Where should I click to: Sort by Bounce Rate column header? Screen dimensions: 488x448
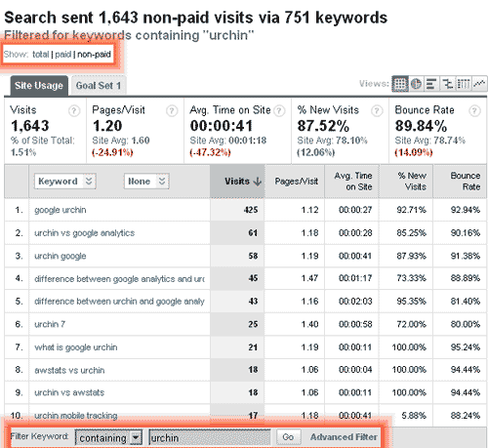click(x=466, y=182)
